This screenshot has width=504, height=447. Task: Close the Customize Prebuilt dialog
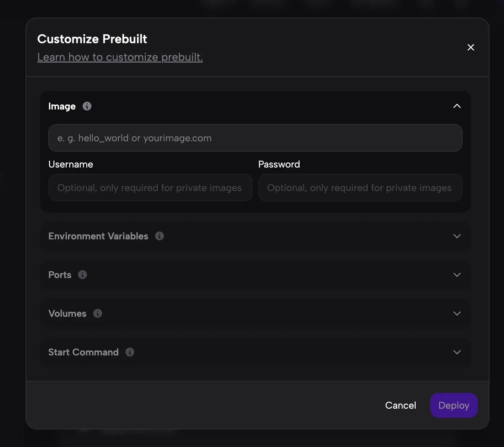click(471, 47)
